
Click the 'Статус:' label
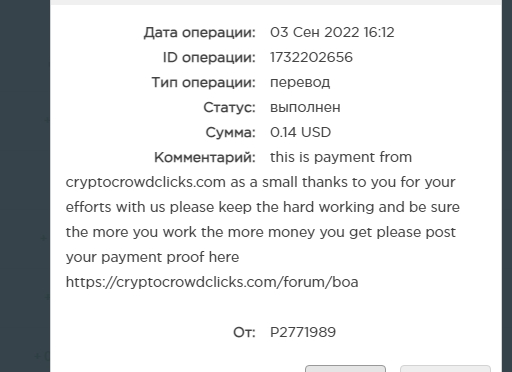(229, 107)
